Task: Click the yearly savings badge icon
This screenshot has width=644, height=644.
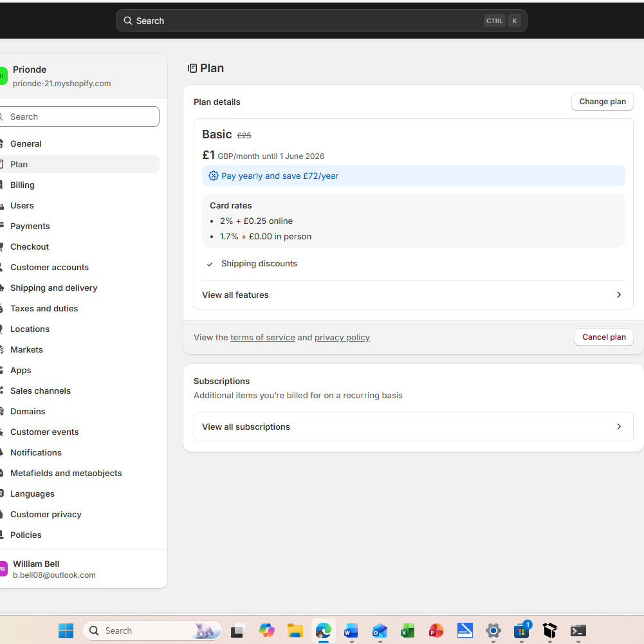Action: pos(214,176)
